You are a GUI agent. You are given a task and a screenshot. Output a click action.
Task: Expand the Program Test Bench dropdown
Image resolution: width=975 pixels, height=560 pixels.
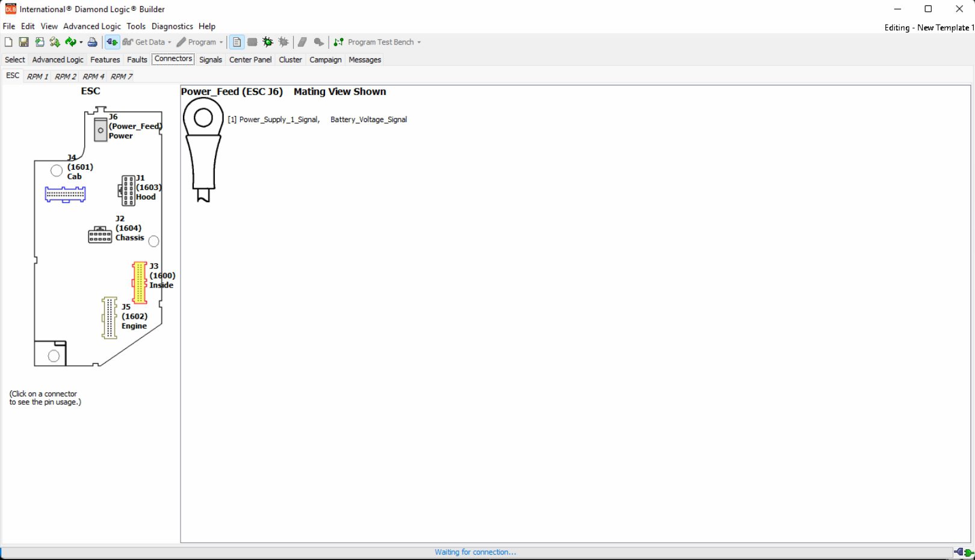pos(419,42)
